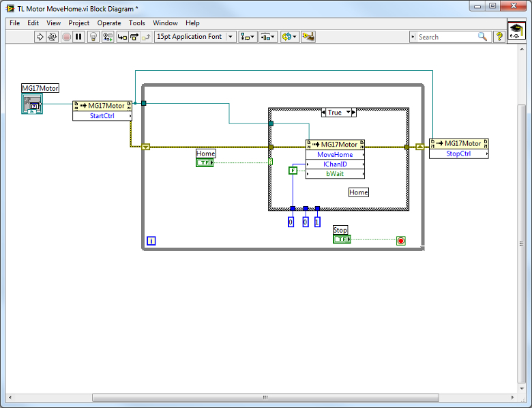
Task: Click the vertical scrollbar thumb
Action: (522, 244)
